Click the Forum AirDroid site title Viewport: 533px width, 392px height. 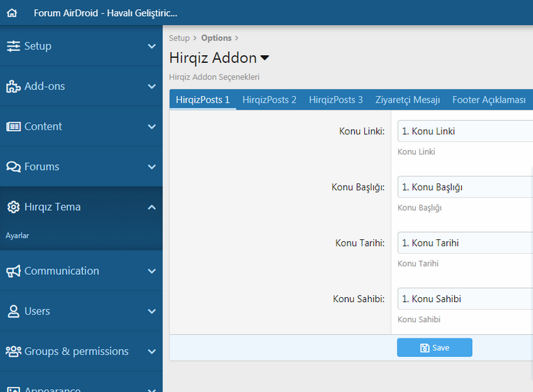pos(105,13)
